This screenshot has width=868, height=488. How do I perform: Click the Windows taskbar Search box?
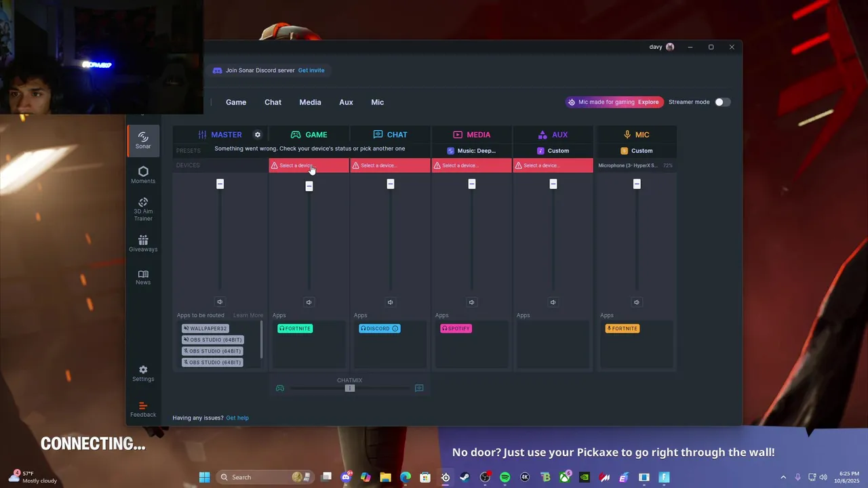pos(263,477)
